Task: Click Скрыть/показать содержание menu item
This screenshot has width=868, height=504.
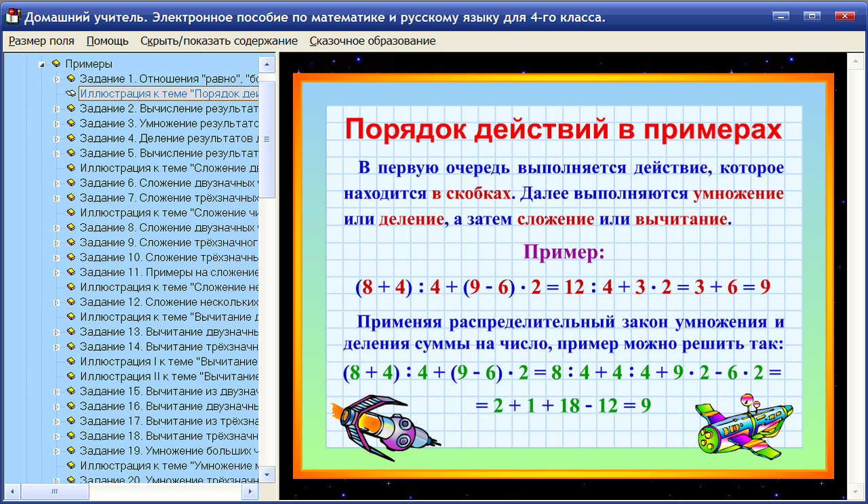Action: pyautogui.click(x=219, y=41)
